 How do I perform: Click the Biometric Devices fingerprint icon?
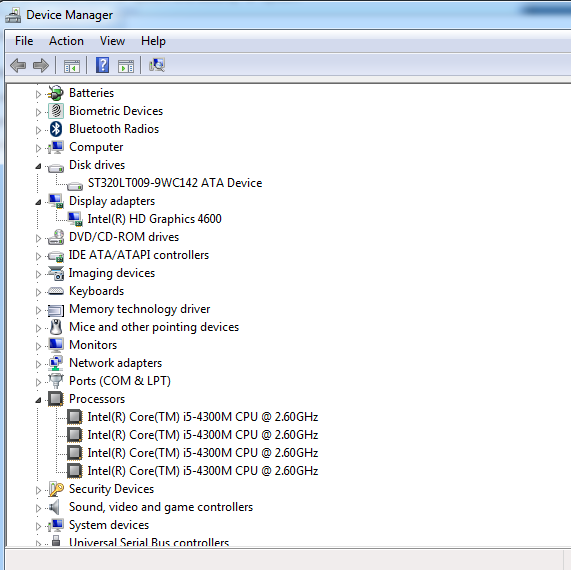pyautogui.click(x=56, y=111)
